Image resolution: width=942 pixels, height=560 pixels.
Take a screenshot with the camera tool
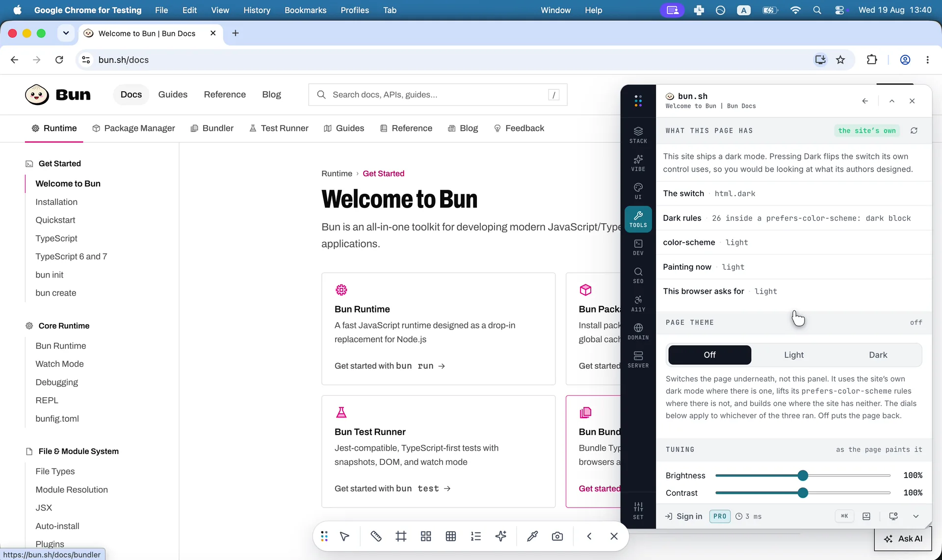[x=557, y=536]
